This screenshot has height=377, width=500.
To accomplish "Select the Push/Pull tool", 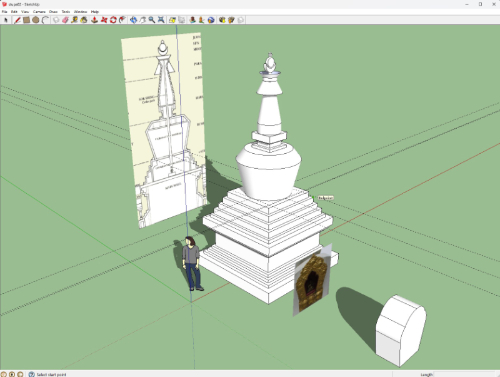I will pos(95,20).
